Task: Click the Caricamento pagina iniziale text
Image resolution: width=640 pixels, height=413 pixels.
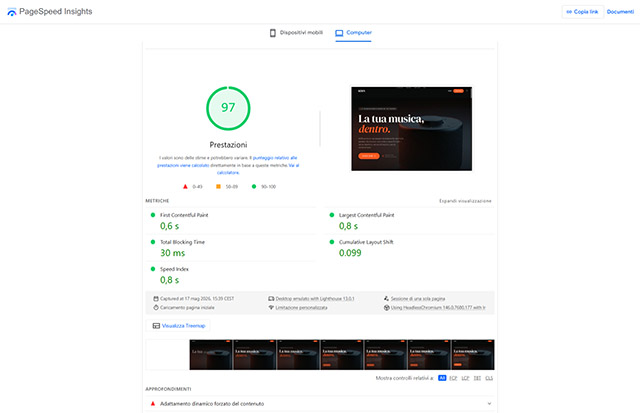Action: click(x=187, y=308)
